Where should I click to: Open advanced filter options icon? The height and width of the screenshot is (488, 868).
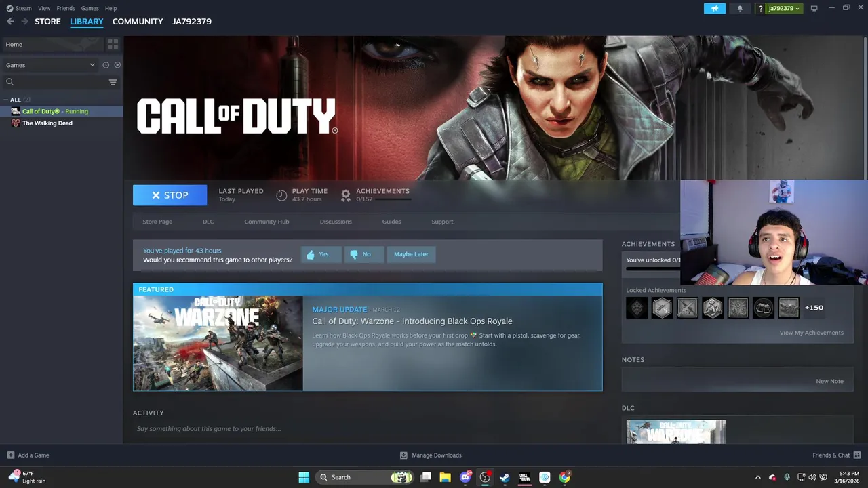113,82
